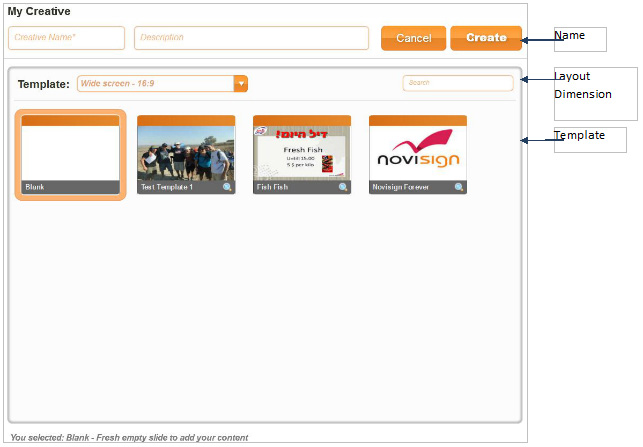The width and height of the screenshot is (643, 447).
Task: Select the Fish Fish template thumbnail
Action: pos(302,155)
